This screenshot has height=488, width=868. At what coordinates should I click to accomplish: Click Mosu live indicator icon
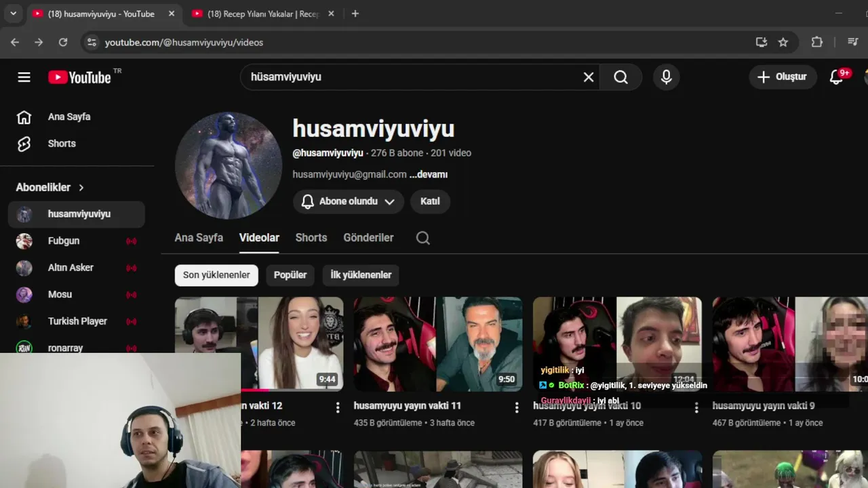pyautogui.click(x=132, y=294)
